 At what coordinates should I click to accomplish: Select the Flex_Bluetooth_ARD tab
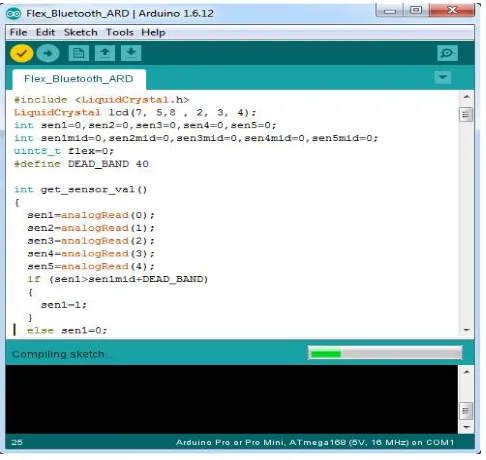pyautogui.click(x=79, y=79)
